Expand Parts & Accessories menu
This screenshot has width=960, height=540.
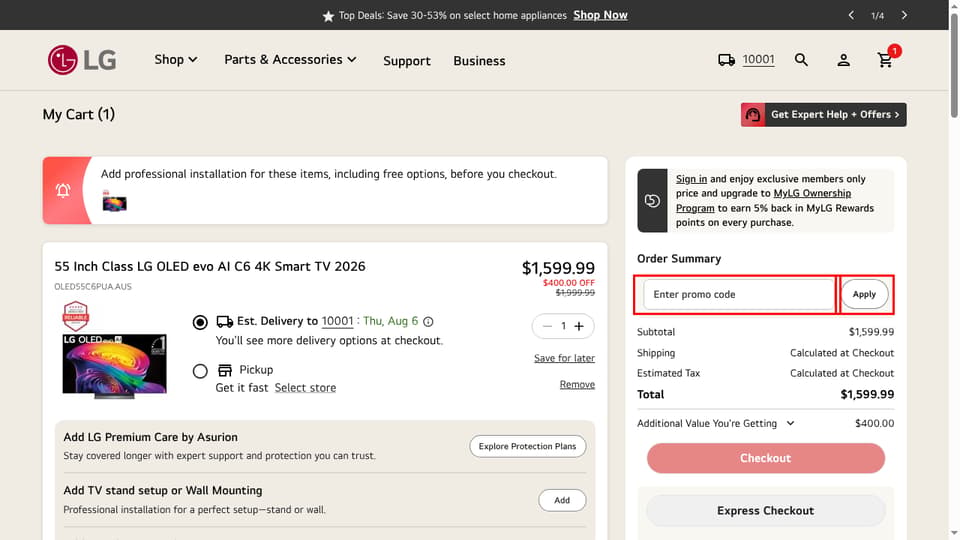click(290, 59)
